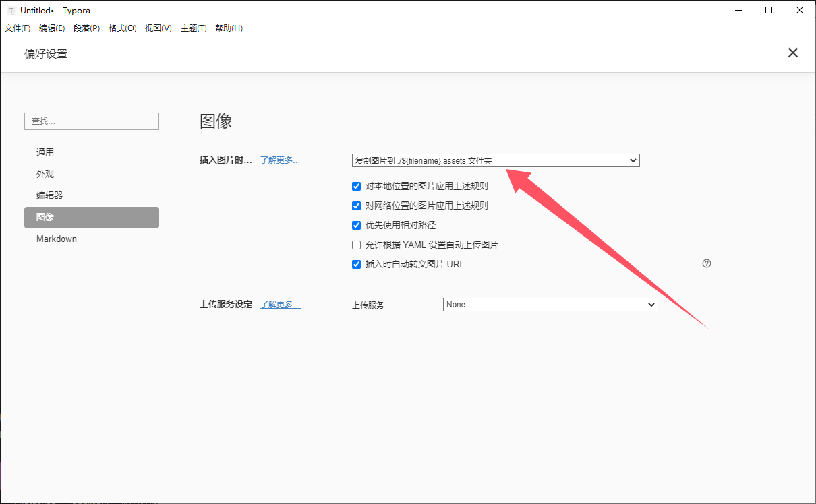Image resolution: width=816 pixels, height=504 pixels.
Task: Click the 上传服务 label text
Action: tap(368, 305)
